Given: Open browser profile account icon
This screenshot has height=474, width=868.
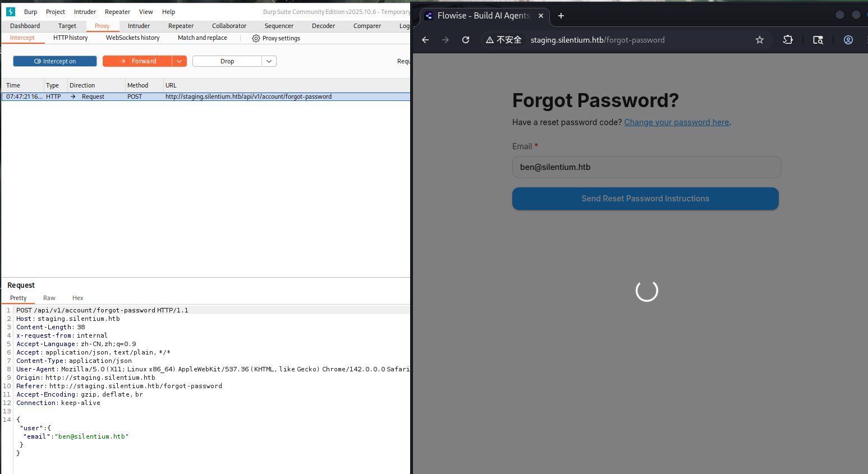Looking at the screenshot, I should pos(848,40).
